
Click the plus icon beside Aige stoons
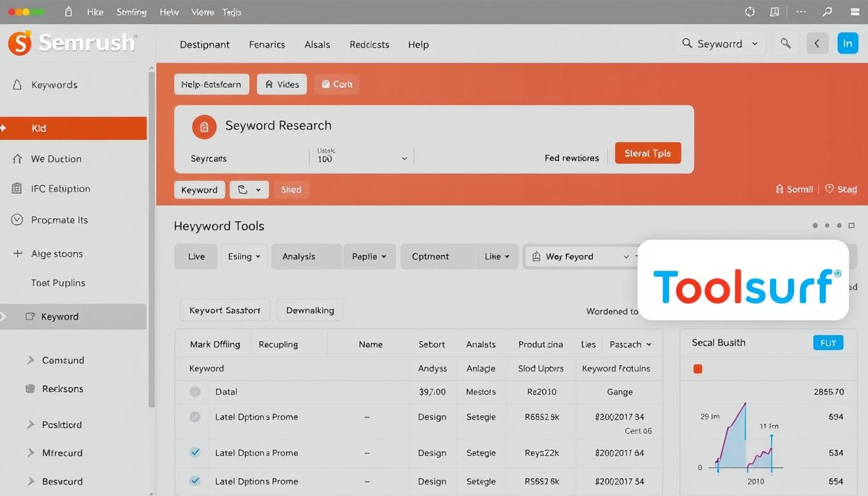pos(17,253)
